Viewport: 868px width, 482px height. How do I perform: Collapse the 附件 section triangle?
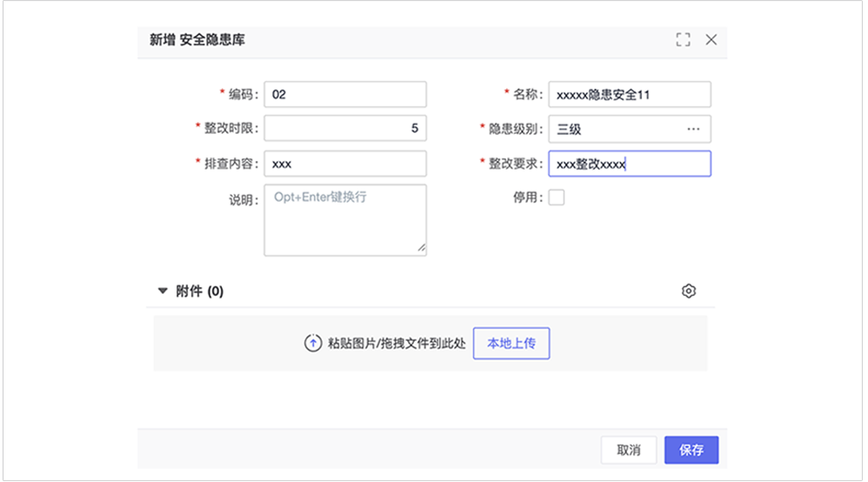[163, 291]
